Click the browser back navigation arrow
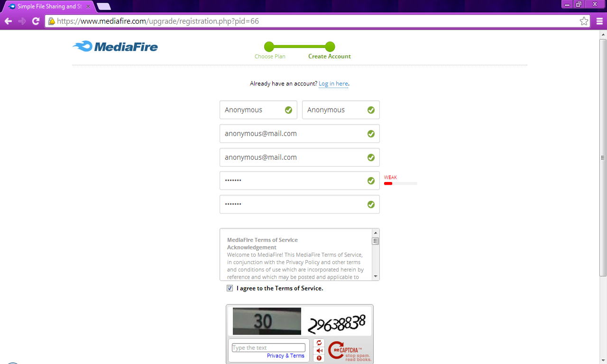 tap(8, 21)
